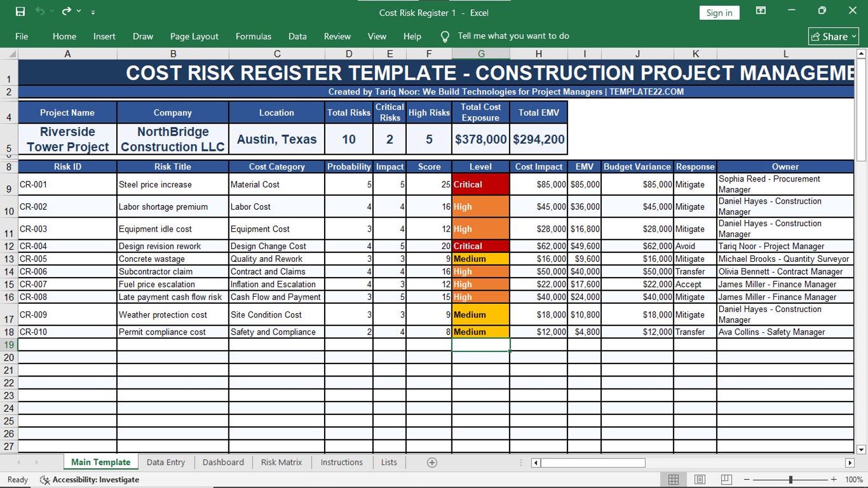The image size is (868, 488).
Task: Click the zoom out minus button
Action: 747,480
